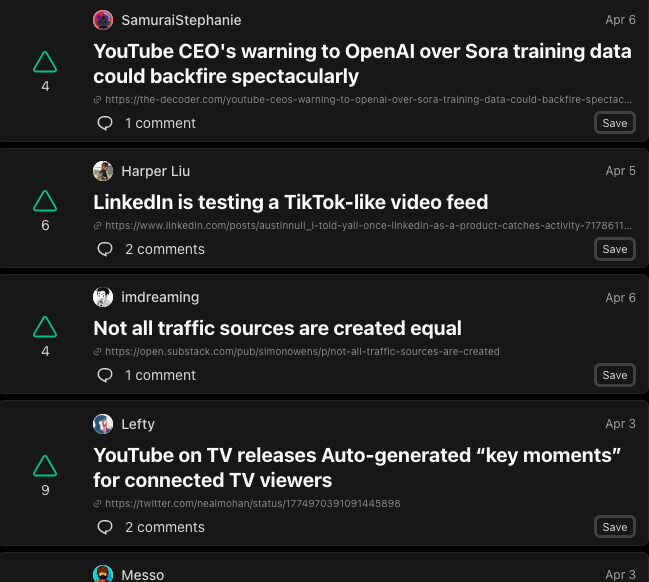This screenshot has height=582, width=649.
Task: Save the LinkedIn video feed post
Action: coord(614,249)
